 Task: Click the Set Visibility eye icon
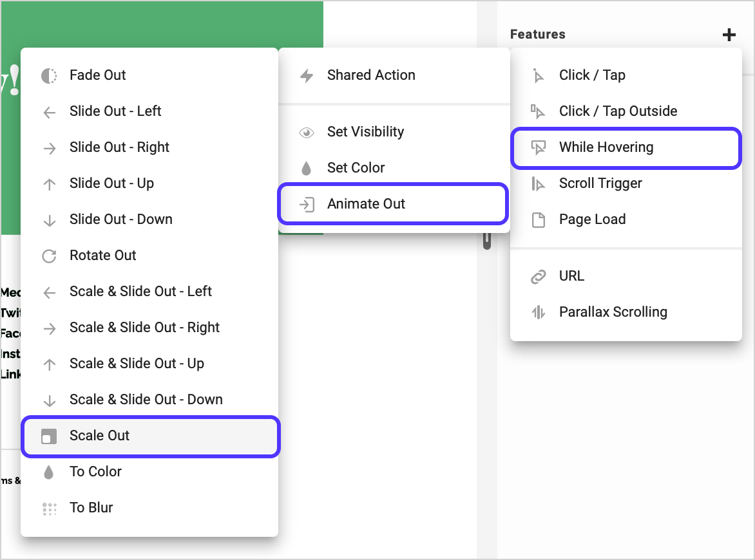click(x=307, y=132)
